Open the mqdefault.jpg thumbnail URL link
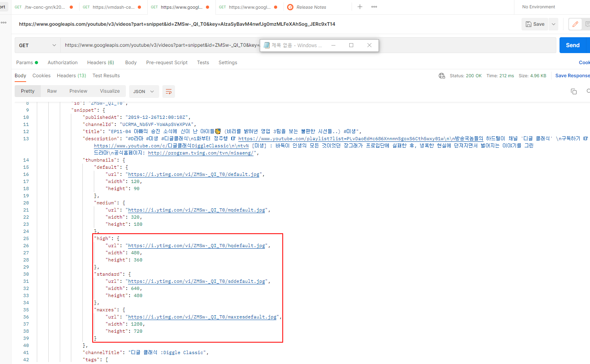This screenshot has width=590, height=364. click(196, 210)
